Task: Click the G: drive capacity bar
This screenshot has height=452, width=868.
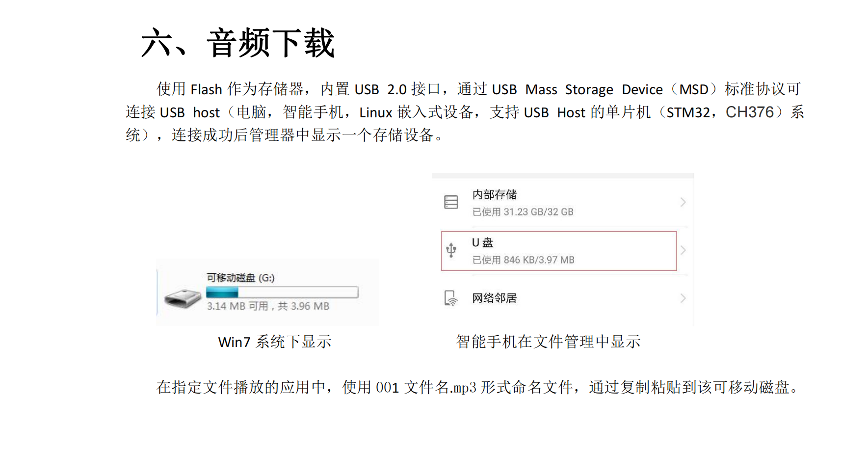Action: 282,292
